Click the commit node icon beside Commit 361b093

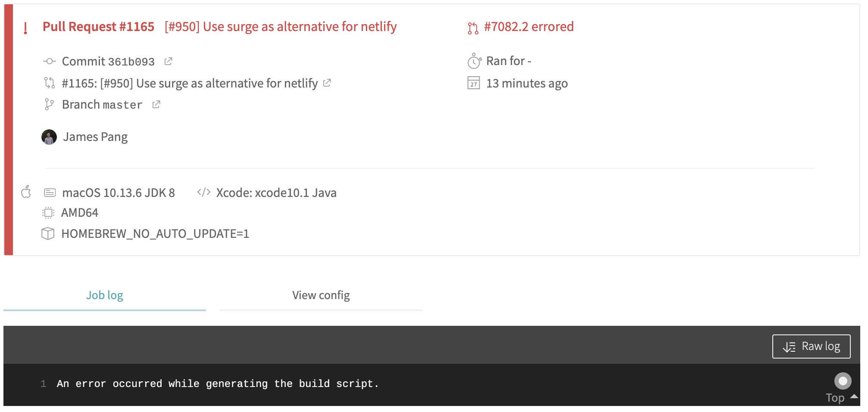coord(49,61)
